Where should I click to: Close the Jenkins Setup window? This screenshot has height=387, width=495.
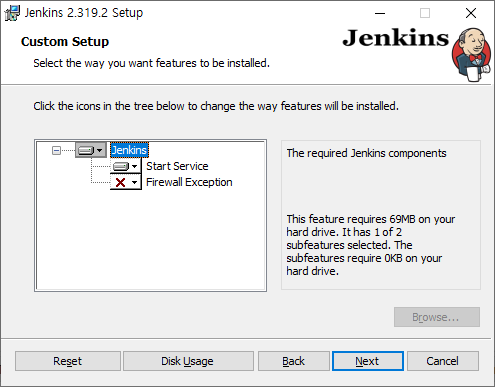point(471,13)
